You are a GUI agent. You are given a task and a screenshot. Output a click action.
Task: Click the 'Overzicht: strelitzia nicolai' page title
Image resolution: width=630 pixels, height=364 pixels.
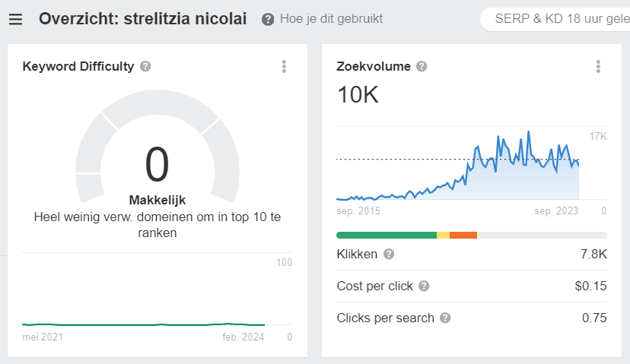142,19
